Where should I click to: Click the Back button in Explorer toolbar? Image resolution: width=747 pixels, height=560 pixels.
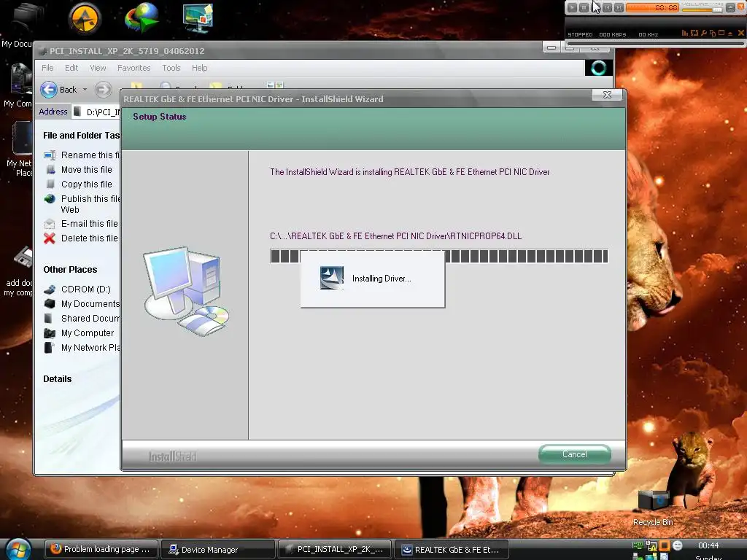(58, 90)
